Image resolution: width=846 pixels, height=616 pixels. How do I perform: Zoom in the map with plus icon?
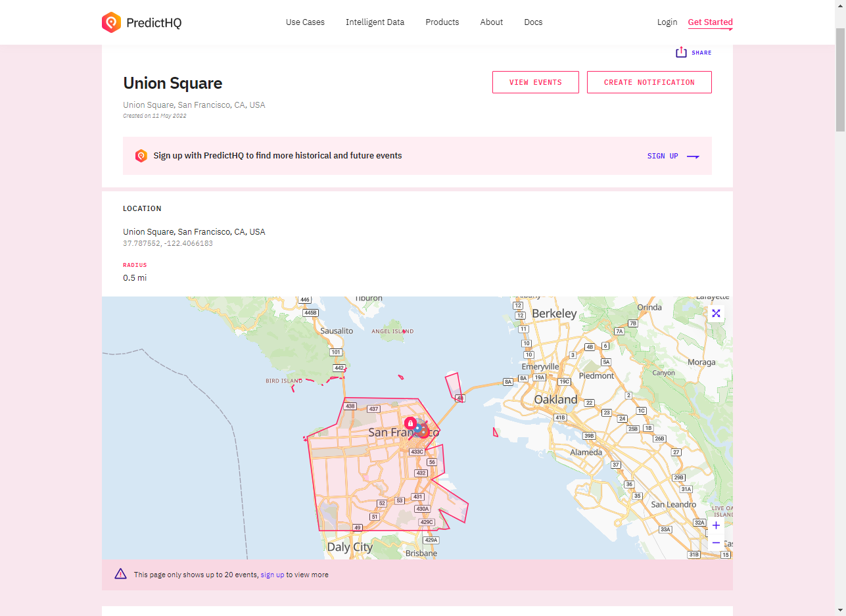[716, 525]
